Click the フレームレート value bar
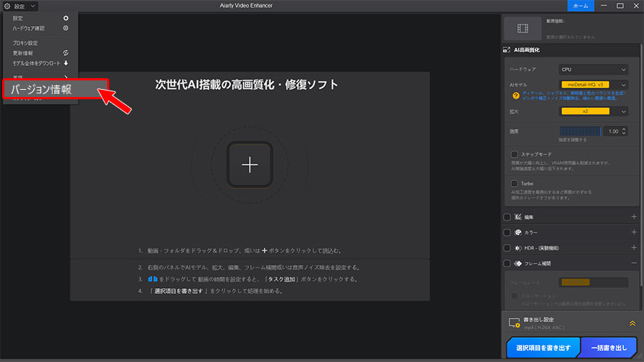The image size is (644, 362). tap(593, 282)
